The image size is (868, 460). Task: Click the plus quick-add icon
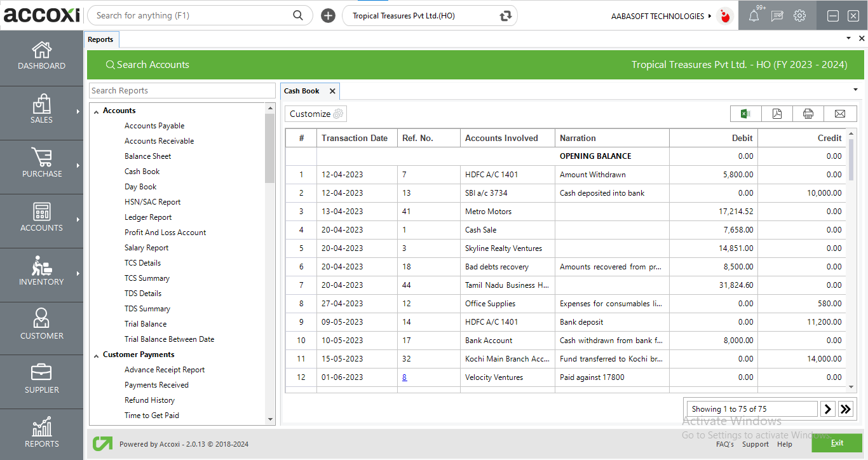[x=328, y=16]
